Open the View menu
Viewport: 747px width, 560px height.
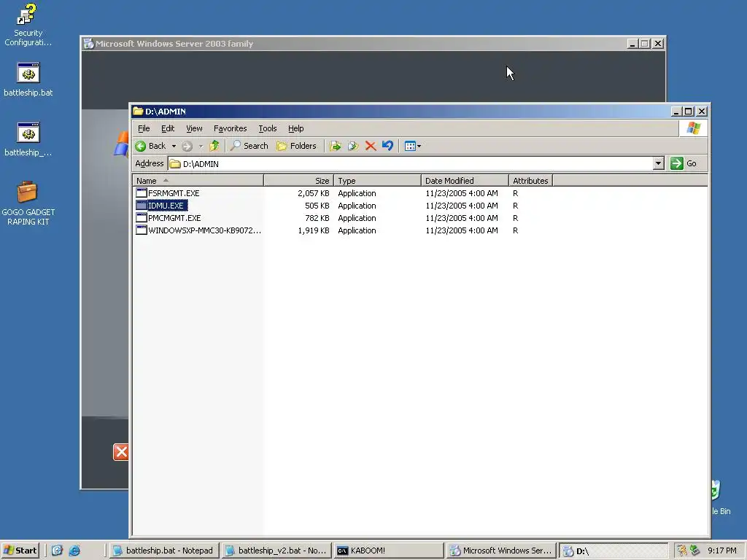pos(194,128)
